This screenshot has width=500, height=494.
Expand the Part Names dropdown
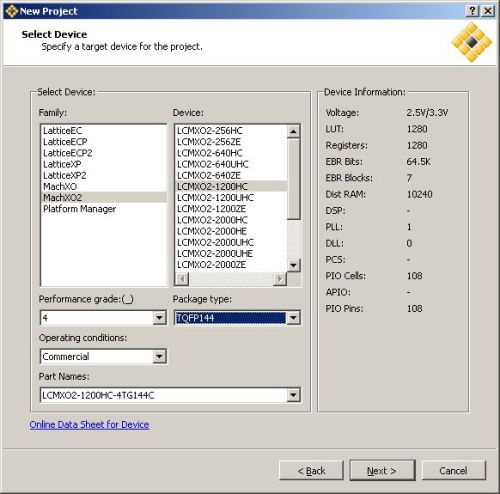pyautogui.click(x=293, y=395)
